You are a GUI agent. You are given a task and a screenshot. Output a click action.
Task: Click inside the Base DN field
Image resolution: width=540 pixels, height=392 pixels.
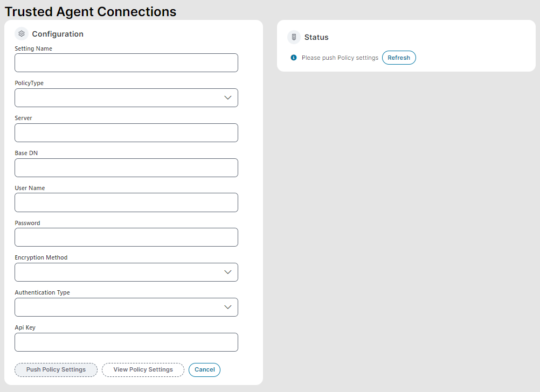pyautogui.click(x=126, y=167)
